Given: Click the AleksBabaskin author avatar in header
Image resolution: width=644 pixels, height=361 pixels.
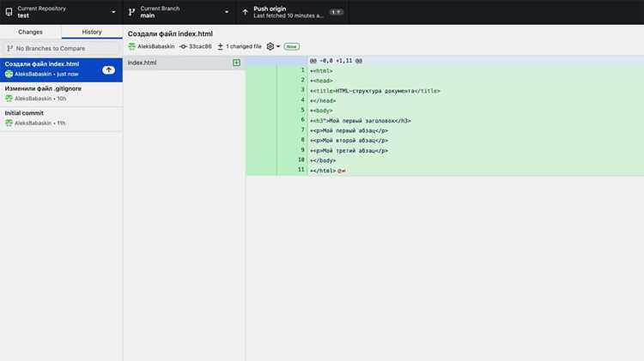Looking at the screenshot, I should 132,46.
